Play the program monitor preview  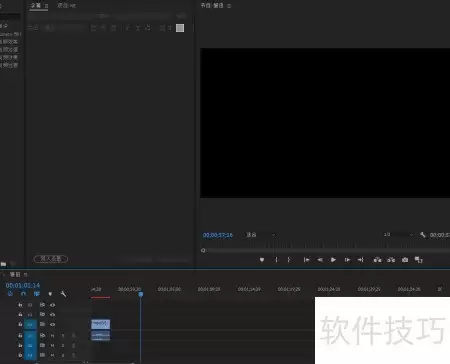(333, 260)
